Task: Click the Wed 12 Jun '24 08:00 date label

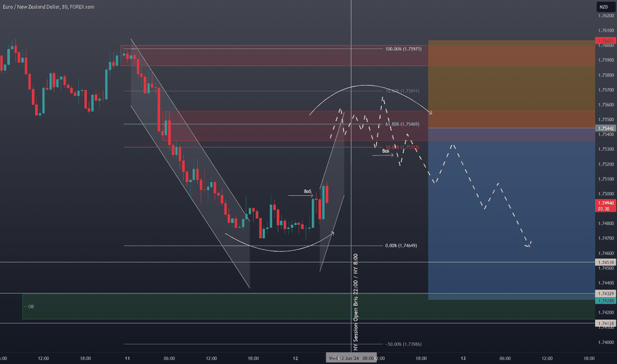Action: pyautogui.click(x=351, y=358)
